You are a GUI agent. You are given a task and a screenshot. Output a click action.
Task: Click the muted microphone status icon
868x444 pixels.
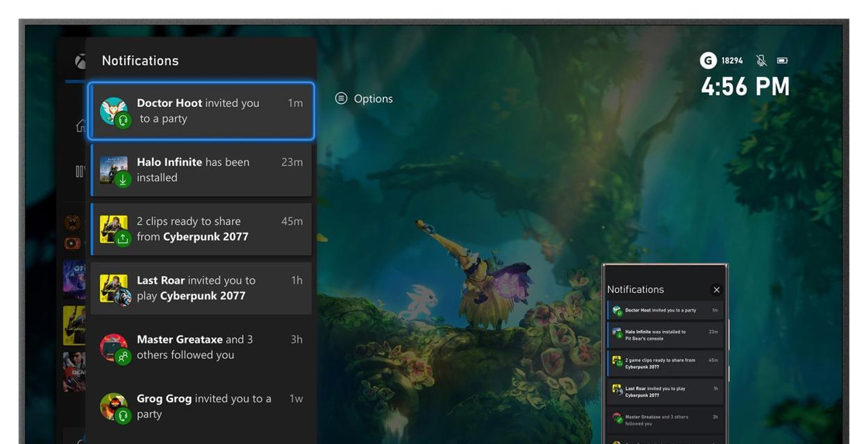pyautogui.click(x=761, y=60)
